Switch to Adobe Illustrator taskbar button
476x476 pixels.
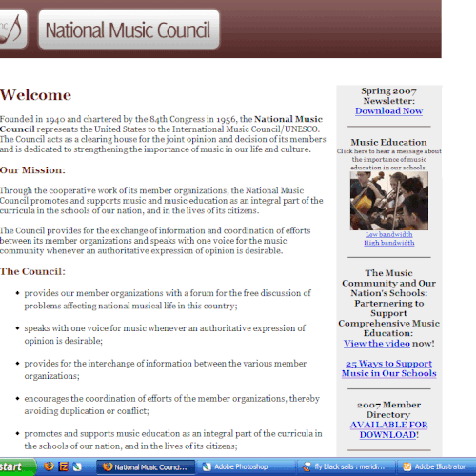coord(436,466)
